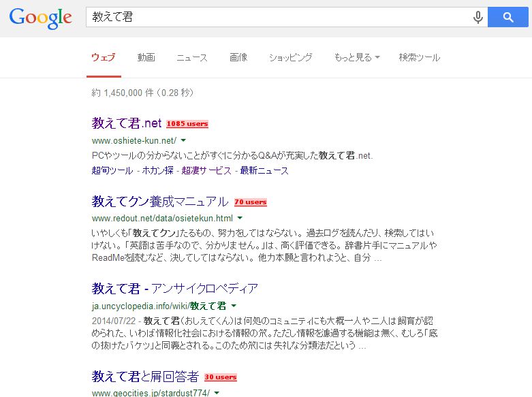Click the result count 約 1,450,000 件
This screenshot has width=532, height=397.
click(x=123, y=93)
